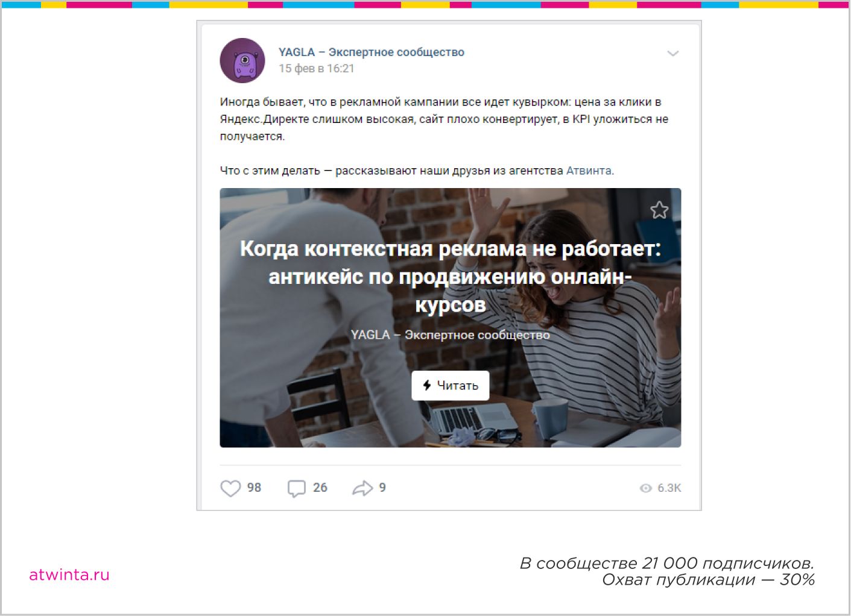The width and height of the screenshot is (851, 616).
Task: Click the comment count 26
Action: (x=320, y=488)
